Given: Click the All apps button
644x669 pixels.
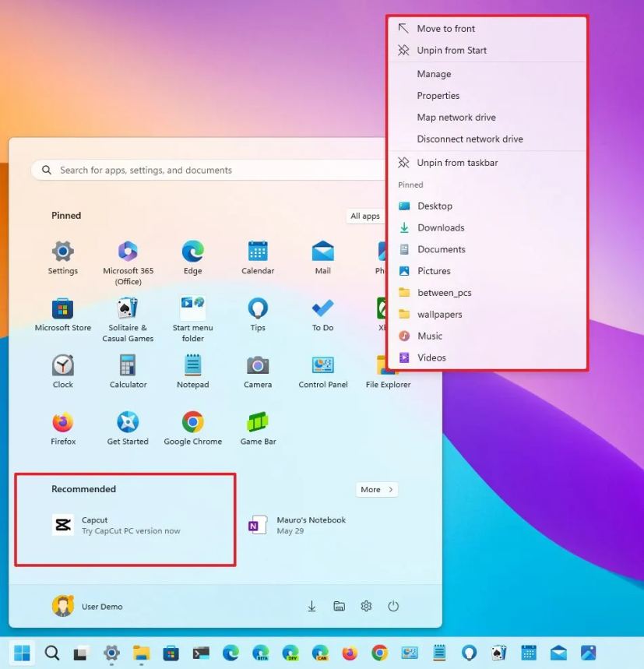Looking at the screenshot, I should (365, 216).
